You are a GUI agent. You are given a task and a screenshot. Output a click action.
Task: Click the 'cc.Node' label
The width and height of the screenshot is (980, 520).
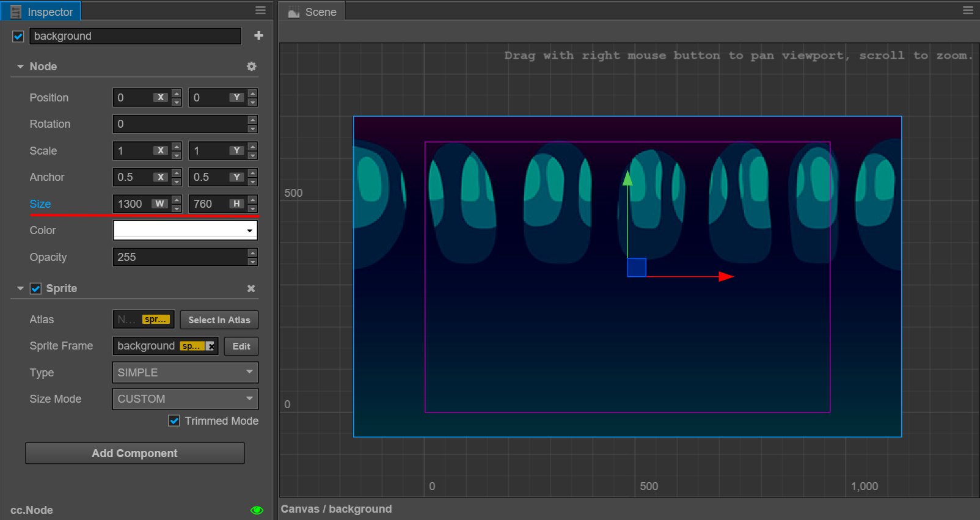pos(32,510)
